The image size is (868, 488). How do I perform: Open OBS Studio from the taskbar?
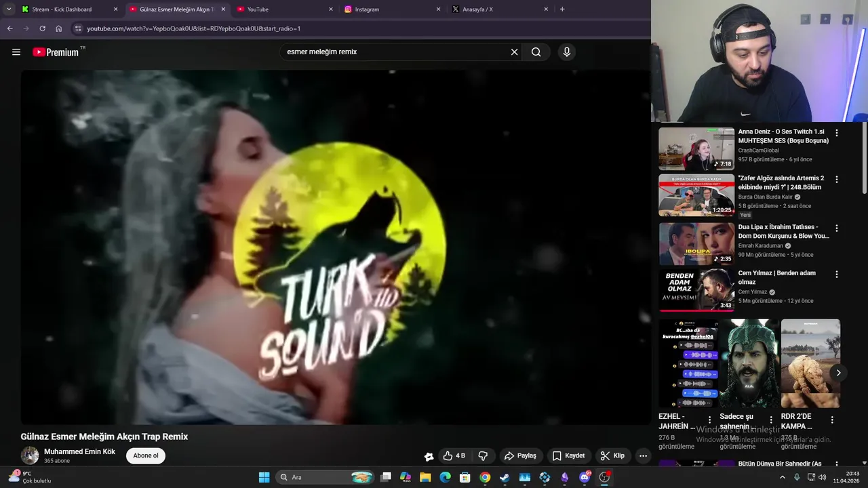pos(604,477)
